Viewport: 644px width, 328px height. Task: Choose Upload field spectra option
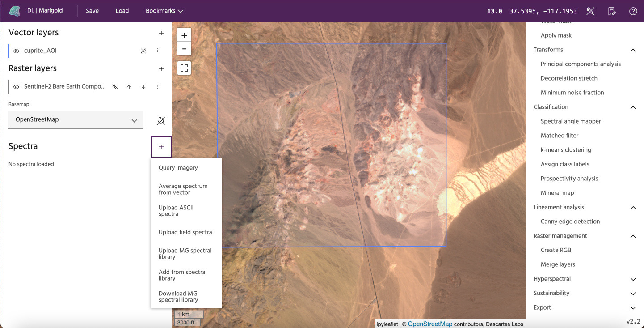point(185,232)
